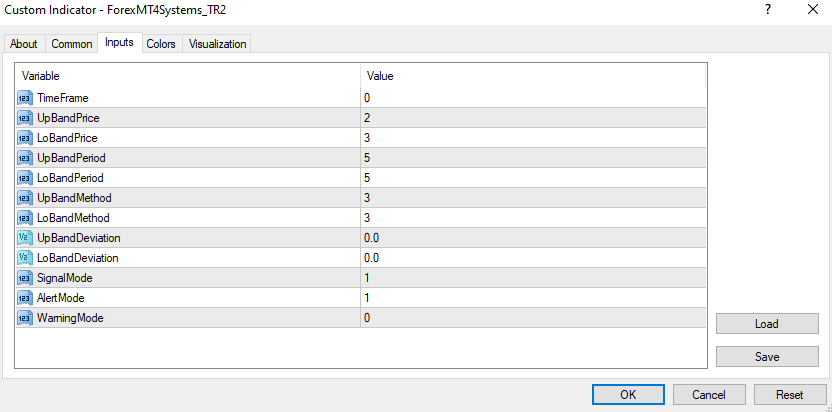Confirm the dialog with OK

pos(628,394)
